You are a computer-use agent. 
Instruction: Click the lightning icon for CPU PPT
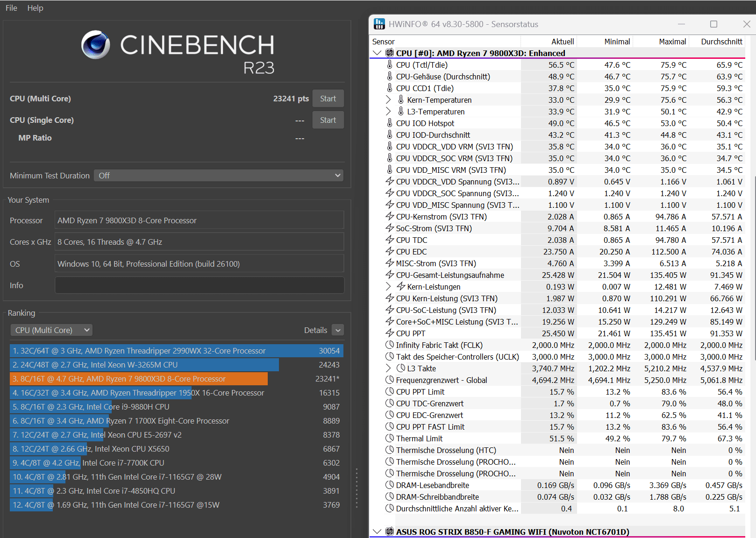pyautogui.click(x=390, y=333)
